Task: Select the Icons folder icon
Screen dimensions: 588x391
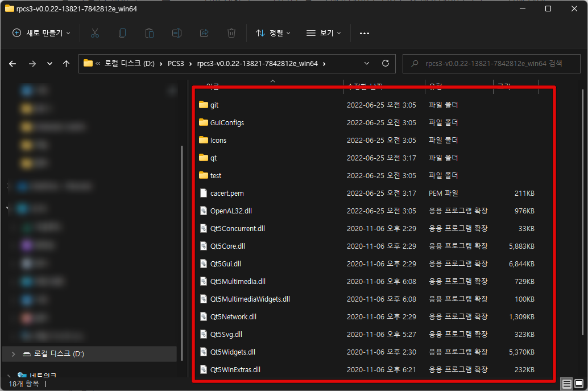Action: tap(203, 140)
